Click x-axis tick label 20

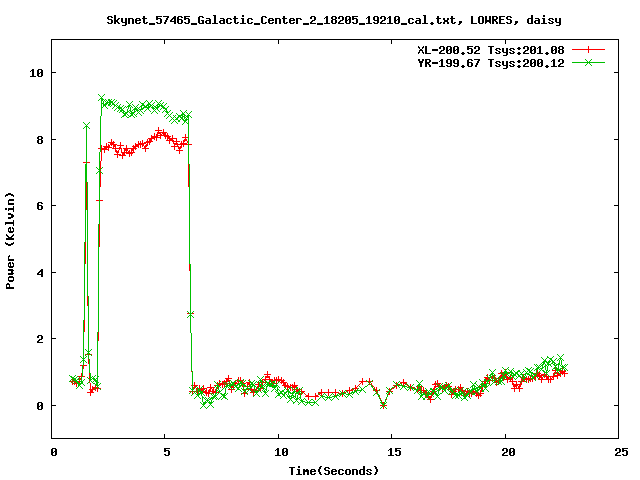[507, 452]
